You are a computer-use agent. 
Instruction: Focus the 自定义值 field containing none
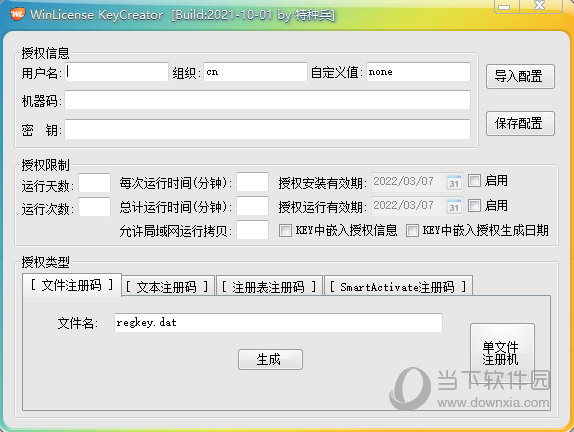418,72
